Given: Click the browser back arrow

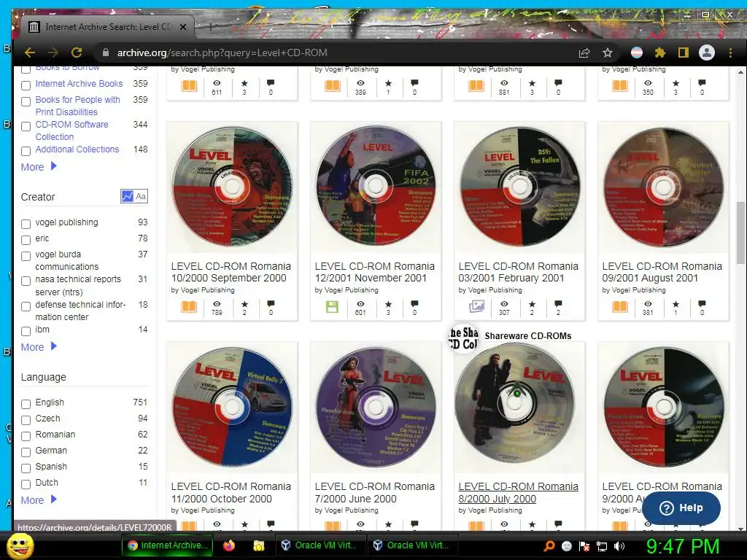Looking at the screenshot, I should [x=29, y=52].
